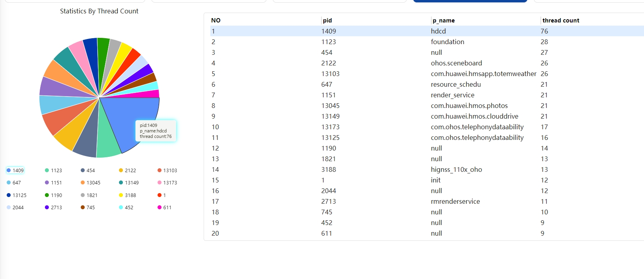Toggle legend entry for pid 13173
The width and height of the screenshot is (644, 279).
tap(167, 182)
